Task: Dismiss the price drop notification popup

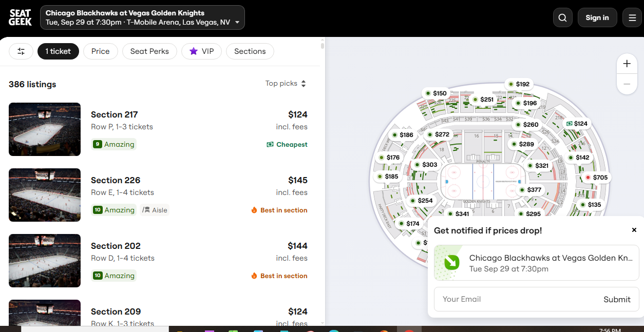Action: pos(634,230)
